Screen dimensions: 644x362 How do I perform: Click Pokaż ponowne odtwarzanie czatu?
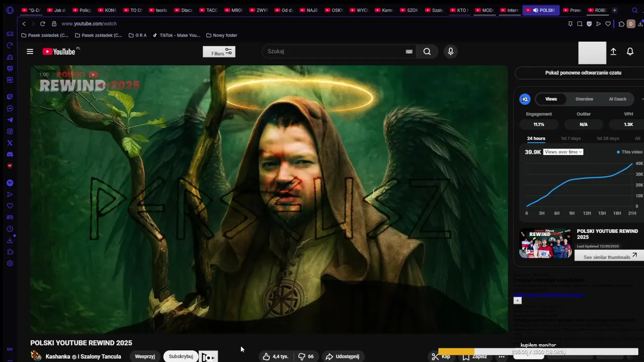click(583, 73)
